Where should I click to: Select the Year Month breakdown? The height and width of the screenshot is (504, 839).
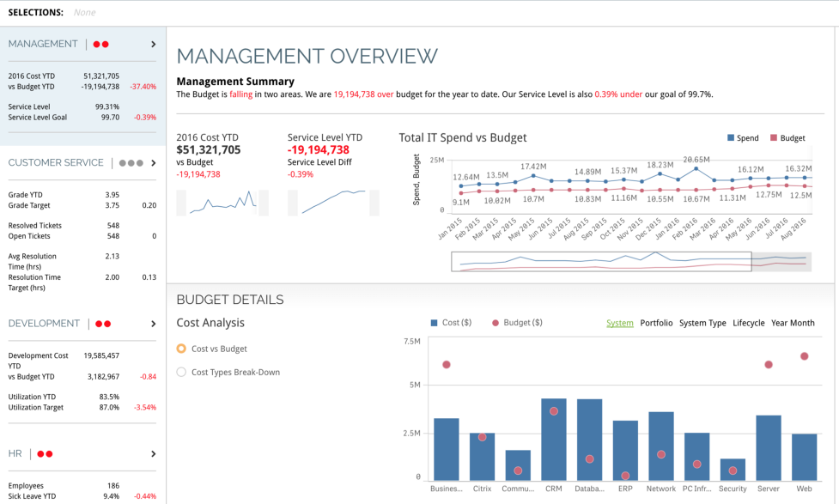pyautogui.click(x=793, y=323)
